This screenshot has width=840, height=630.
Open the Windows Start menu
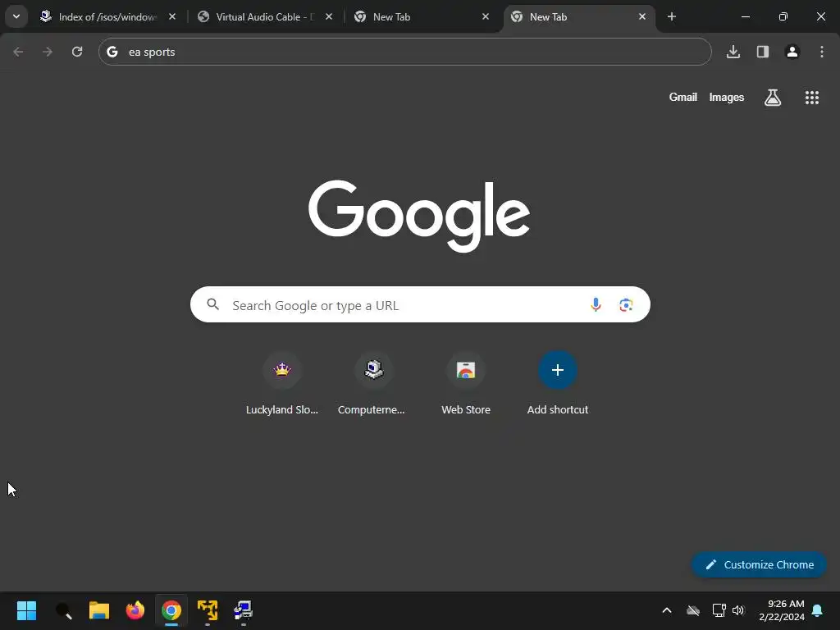coord(26,610)
